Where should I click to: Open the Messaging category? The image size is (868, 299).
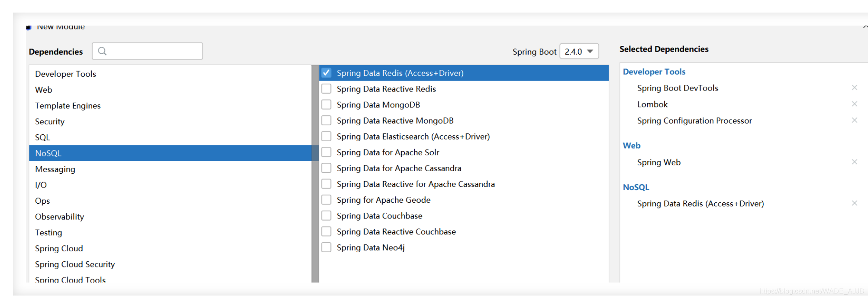click(170, 169)
